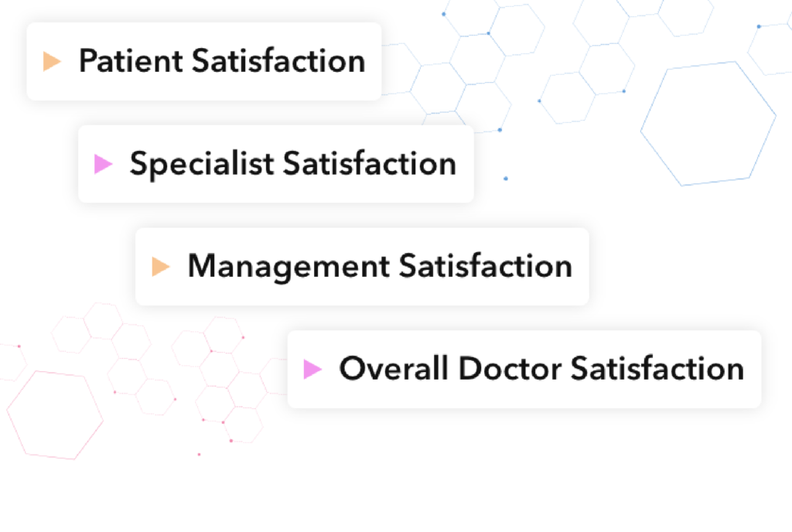This screenshot has width=792, height=532.
Task: Expand the Patient Satisfaction orange triangle
Action: point(52,61)
